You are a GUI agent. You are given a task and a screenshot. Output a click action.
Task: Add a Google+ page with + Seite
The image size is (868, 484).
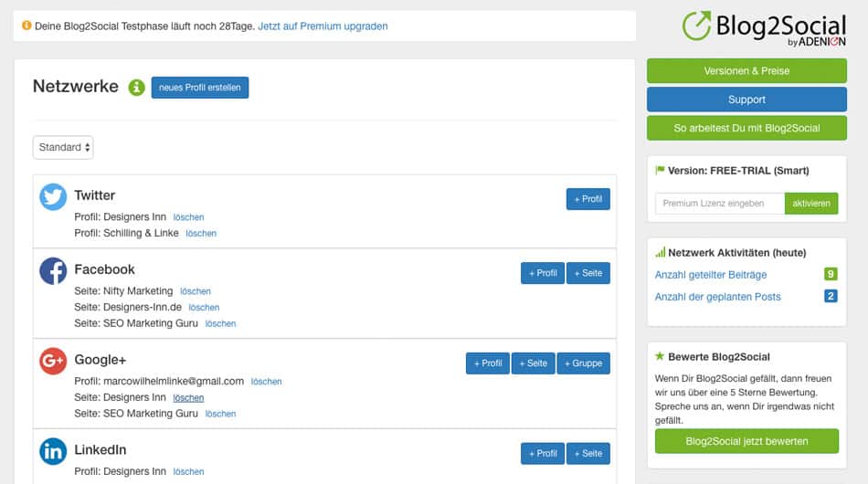533,363
